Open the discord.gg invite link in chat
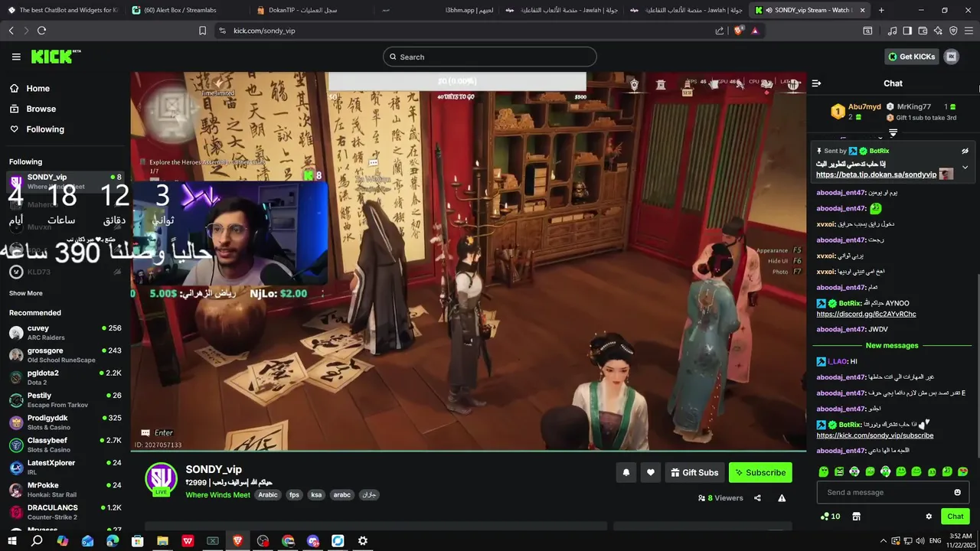 866,314
